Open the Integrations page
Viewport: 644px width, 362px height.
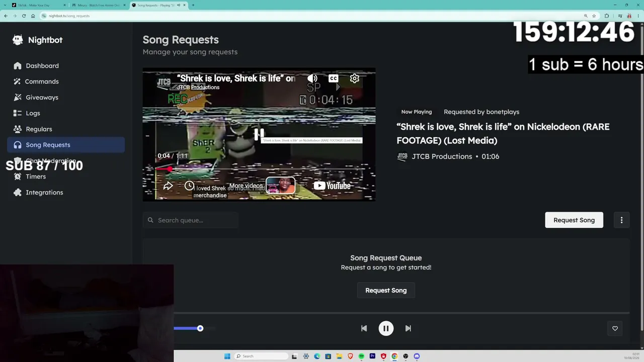point(66,193)
